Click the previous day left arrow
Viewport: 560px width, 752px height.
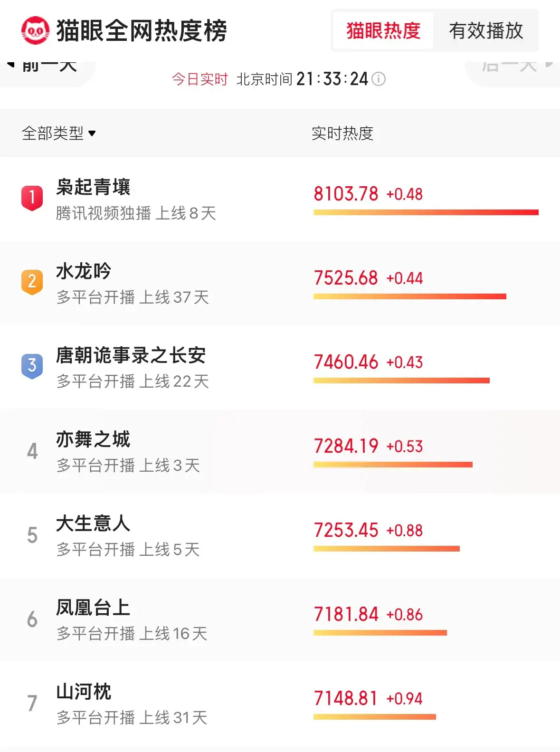[x=11, y=65]
